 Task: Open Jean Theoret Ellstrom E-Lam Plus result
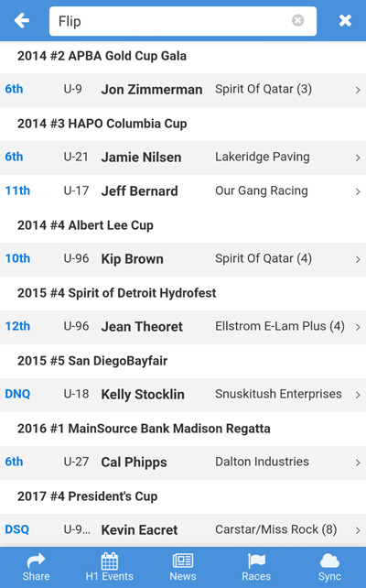click(x=183, y=327)
